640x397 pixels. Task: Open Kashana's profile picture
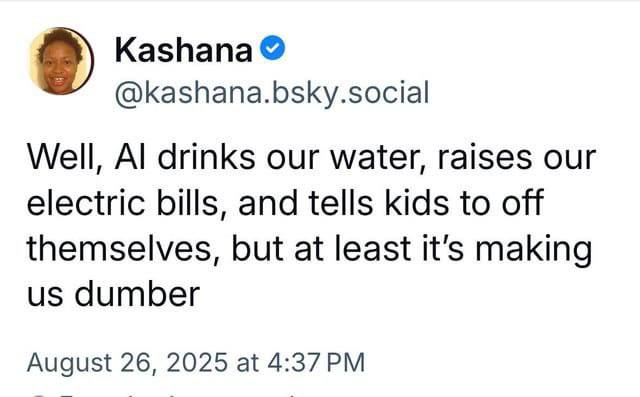click(x=60, y=61)
